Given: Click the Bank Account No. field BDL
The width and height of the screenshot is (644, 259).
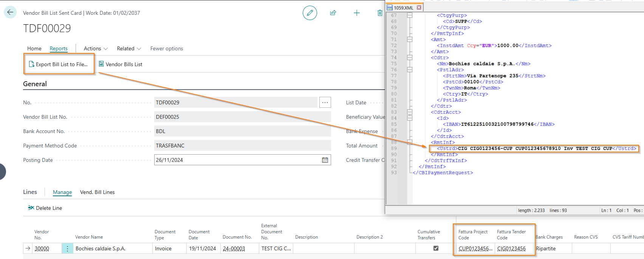Looking at the screenshot, I should [x=242, y=131].
